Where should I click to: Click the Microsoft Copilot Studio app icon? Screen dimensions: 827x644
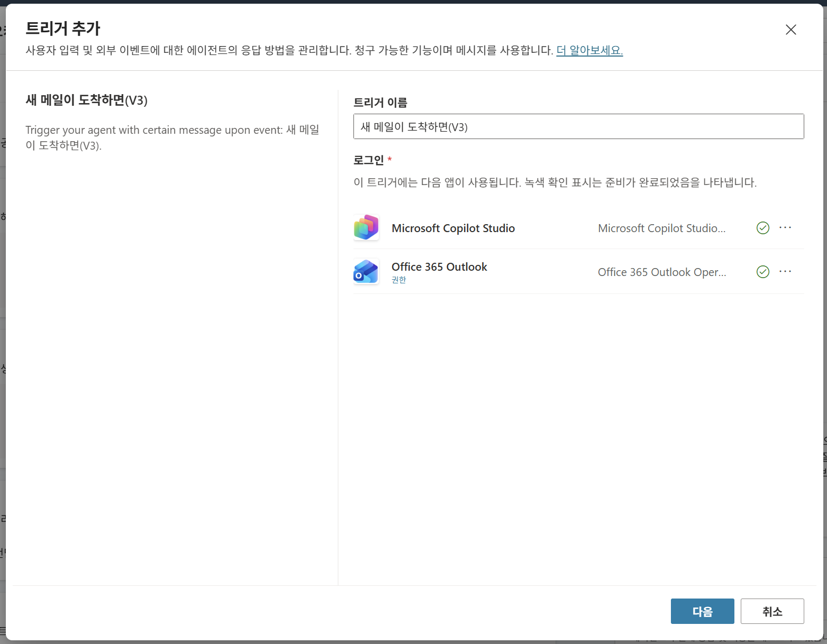[x=366, y=228]
